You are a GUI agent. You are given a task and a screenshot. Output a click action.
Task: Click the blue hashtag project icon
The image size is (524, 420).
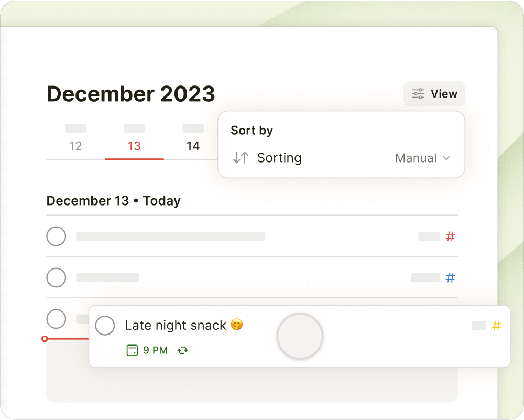click(450, 277)
